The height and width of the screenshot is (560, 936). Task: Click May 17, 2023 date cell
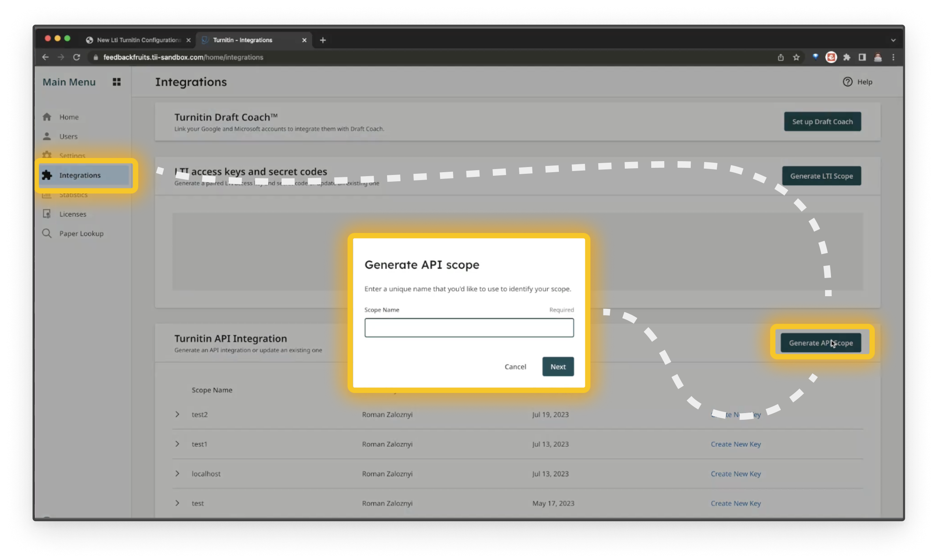click(553, 503)
